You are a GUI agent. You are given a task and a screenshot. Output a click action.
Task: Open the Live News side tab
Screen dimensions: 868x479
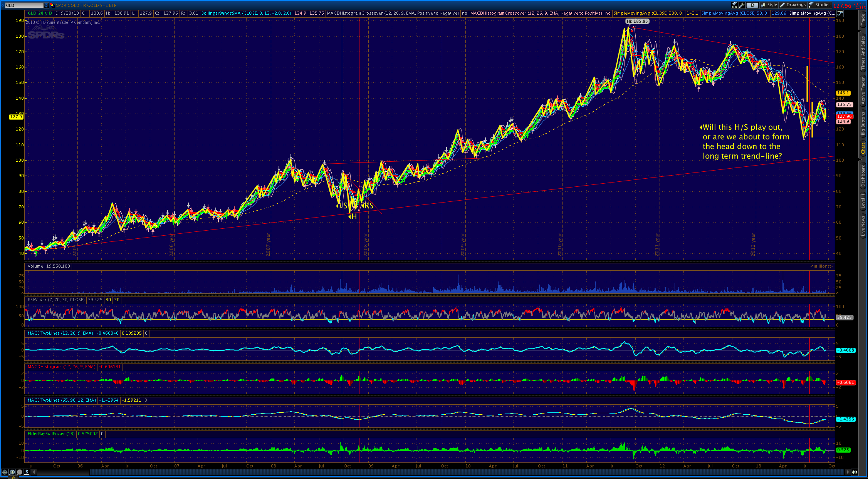863,226
